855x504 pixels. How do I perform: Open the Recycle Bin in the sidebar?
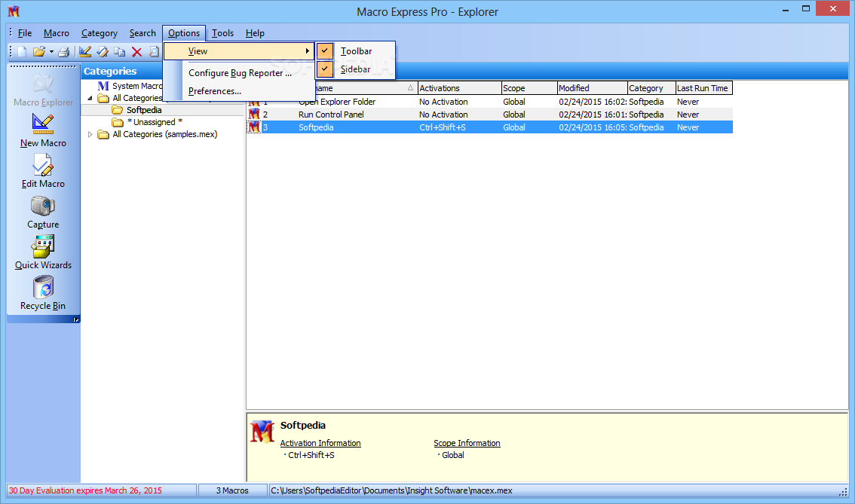coord(43,293)
